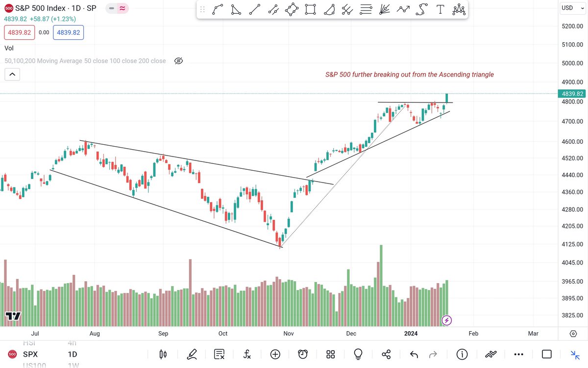Select the Rectangle drawing tool

pos(310,9)
